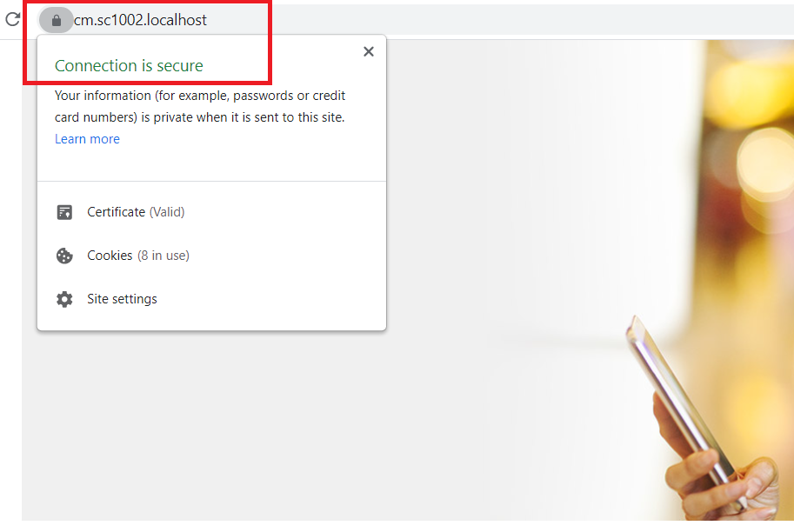
Task: Open the Cookies entry
Action: (211, 256)
